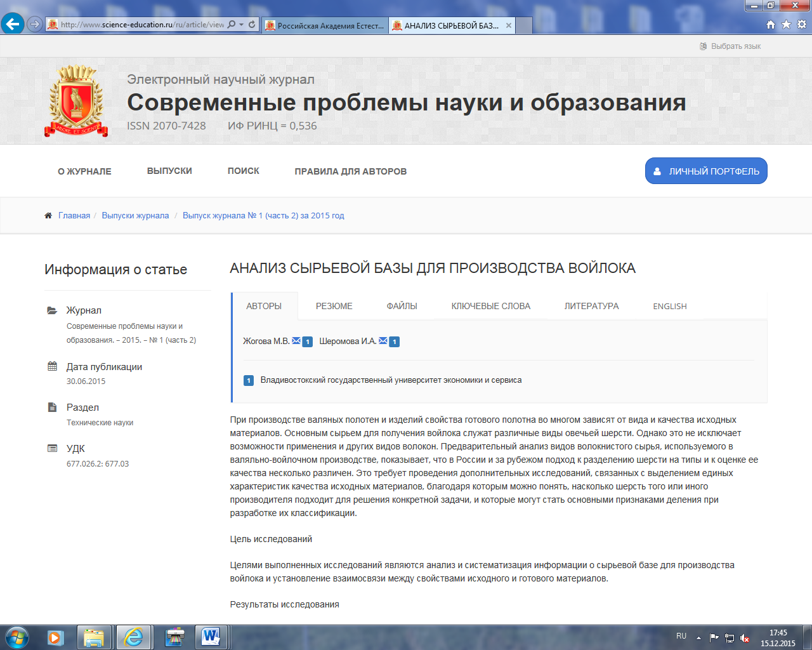Screen dimensions: 812x650
Task: Click the ЛИЧНЫЙ ПОРТФЕЛЬ button
Action: click(706, 171)
